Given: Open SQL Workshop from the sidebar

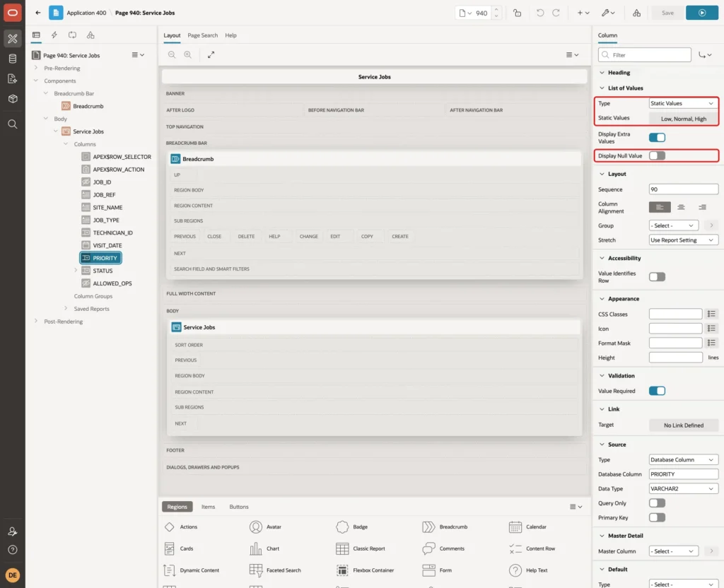Looking at the screenshot, I should [x=13, y=59].
